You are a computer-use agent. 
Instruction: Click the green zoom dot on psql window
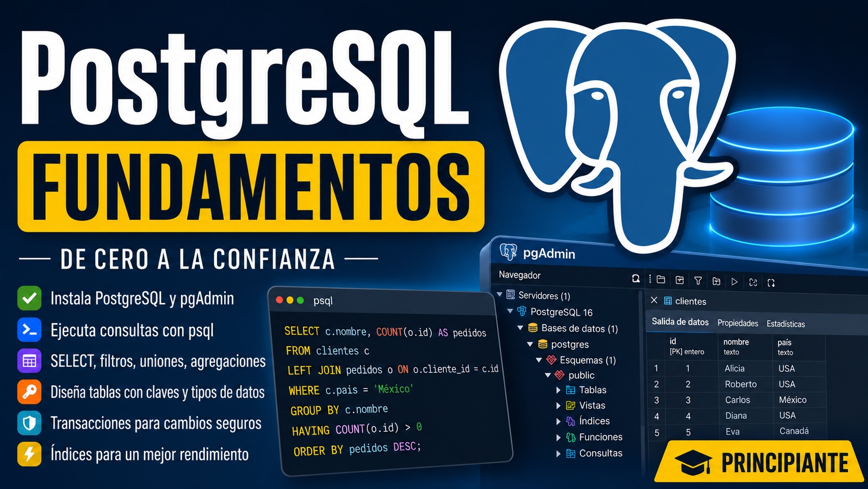(x=300, y=300)
